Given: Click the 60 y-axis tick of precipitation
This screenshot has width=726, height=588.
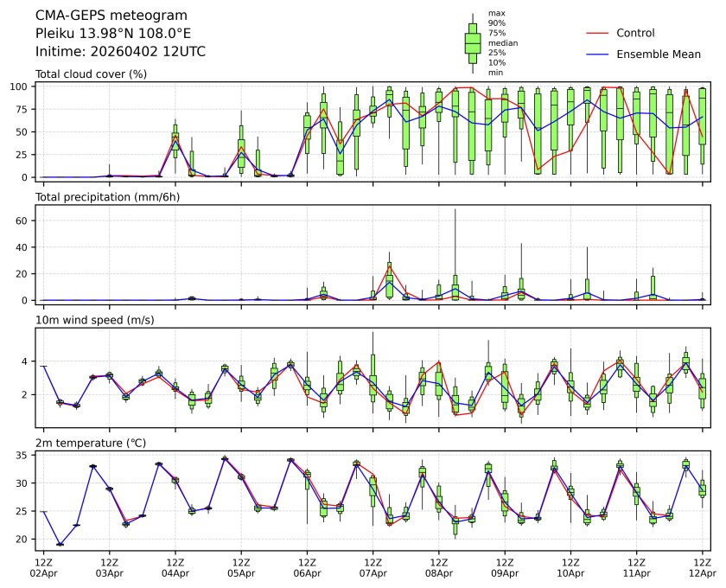Looking at the screenshot, I should [25, 220].
